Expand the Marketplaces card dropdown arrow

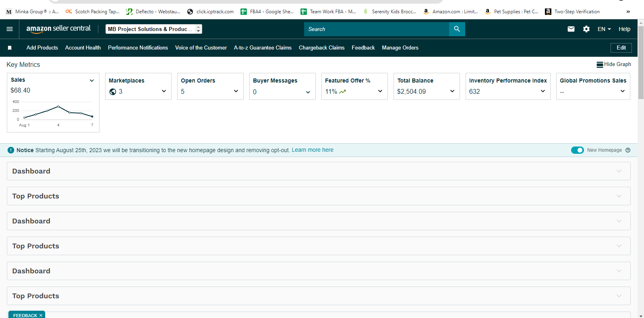164,91
